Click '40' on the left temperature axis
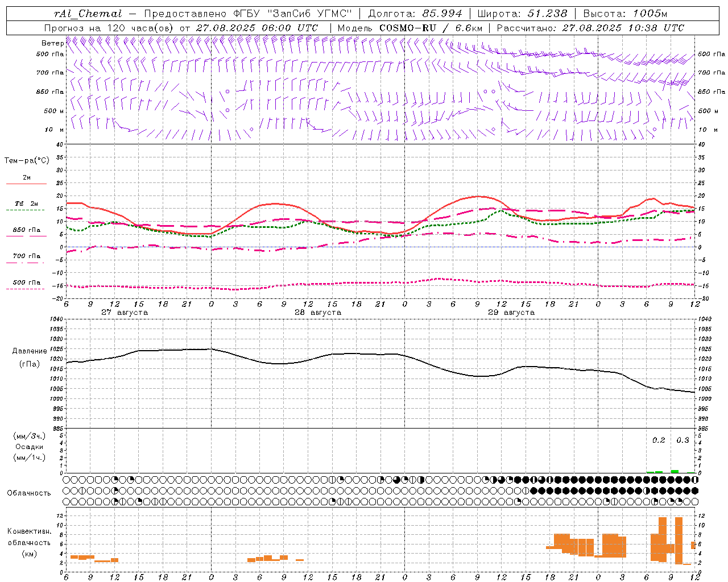 (60, 145)
